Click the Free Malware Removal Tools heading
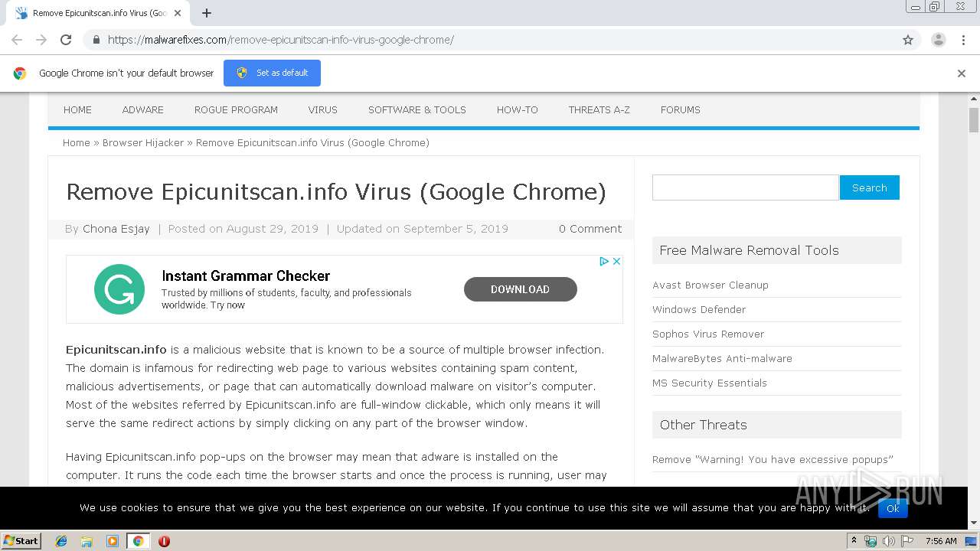This screenshot has height=551, width=980. (x=749, y=250)
